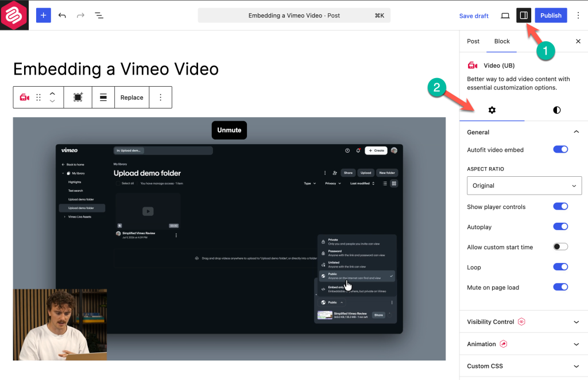Open the command palette title bar
Screen dimensions: 588x380
294,15
